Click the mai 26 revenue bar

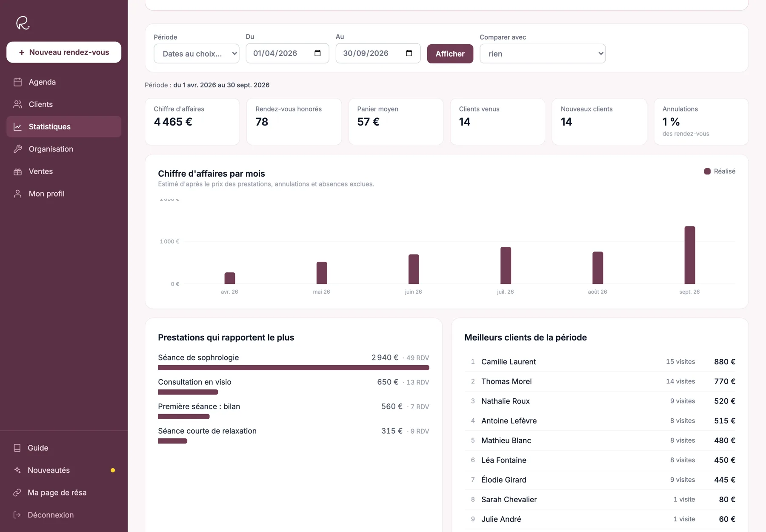322,273
